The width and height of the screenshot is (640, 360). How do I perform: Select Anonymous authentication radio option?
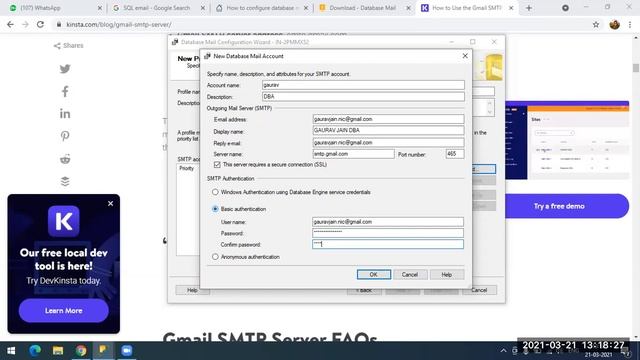[x=215, y=257]
